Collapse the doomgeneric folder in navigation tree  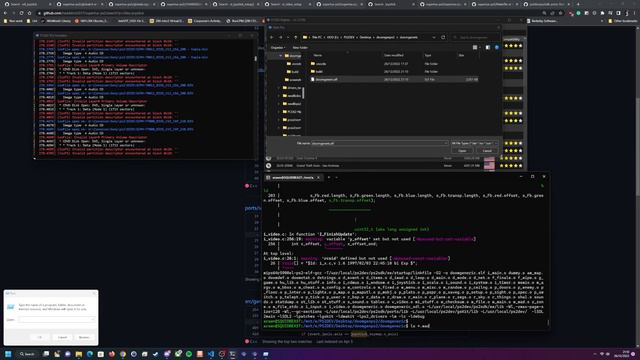coord(280,56)
